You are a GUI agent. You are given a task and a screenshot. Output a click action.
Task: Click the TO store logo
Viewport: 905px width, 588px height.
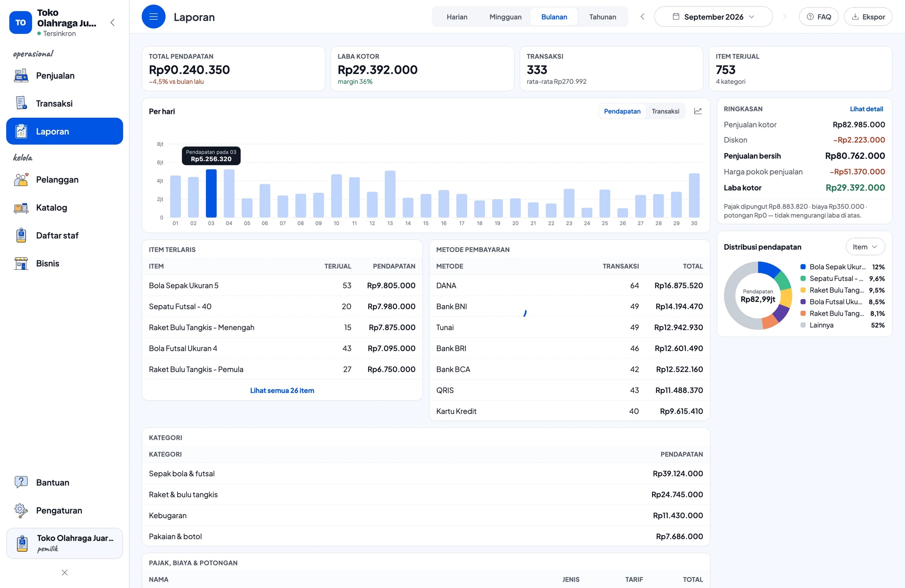tap(20, 22)
